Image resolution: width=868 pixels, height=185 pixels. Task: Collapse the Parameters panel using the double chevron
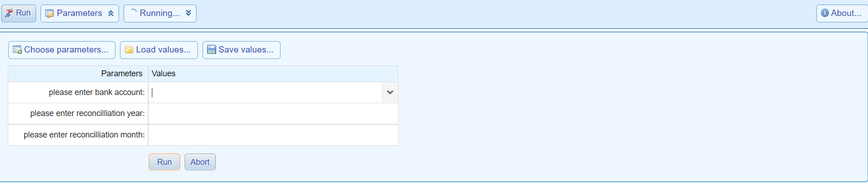(x=111, y=14)
